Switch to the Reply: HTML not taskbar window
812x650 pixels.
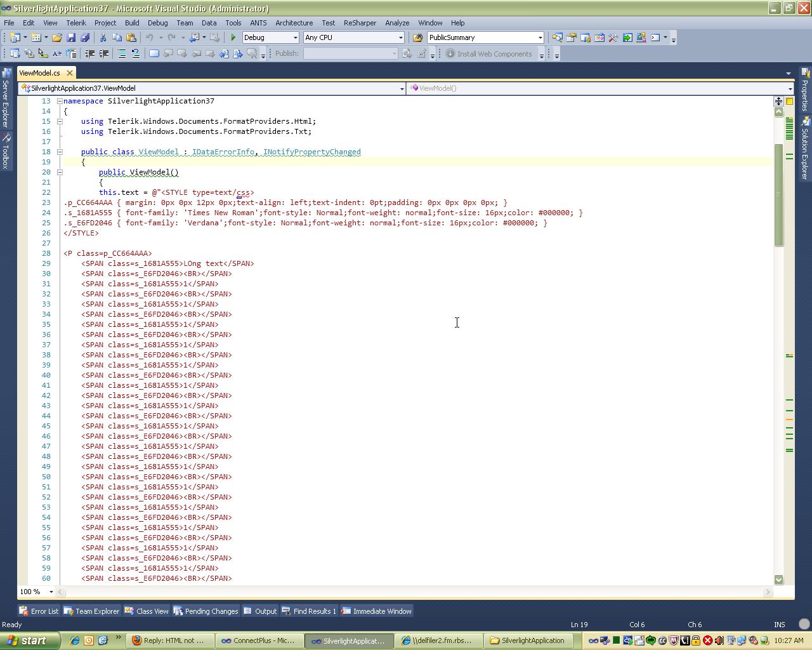(169, 640)
